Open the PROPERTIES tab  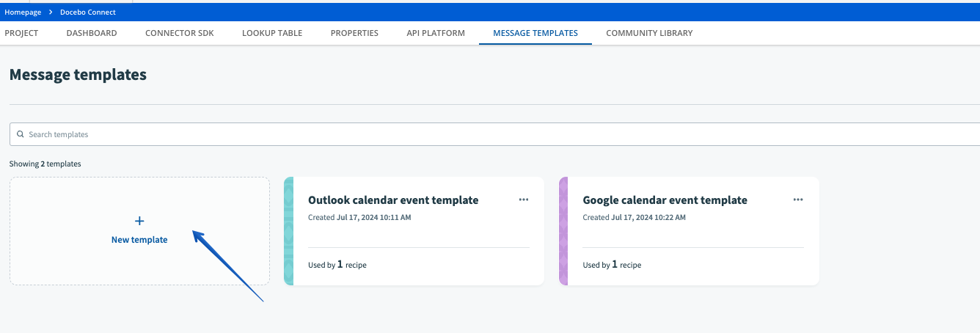[x=354, y=33]
